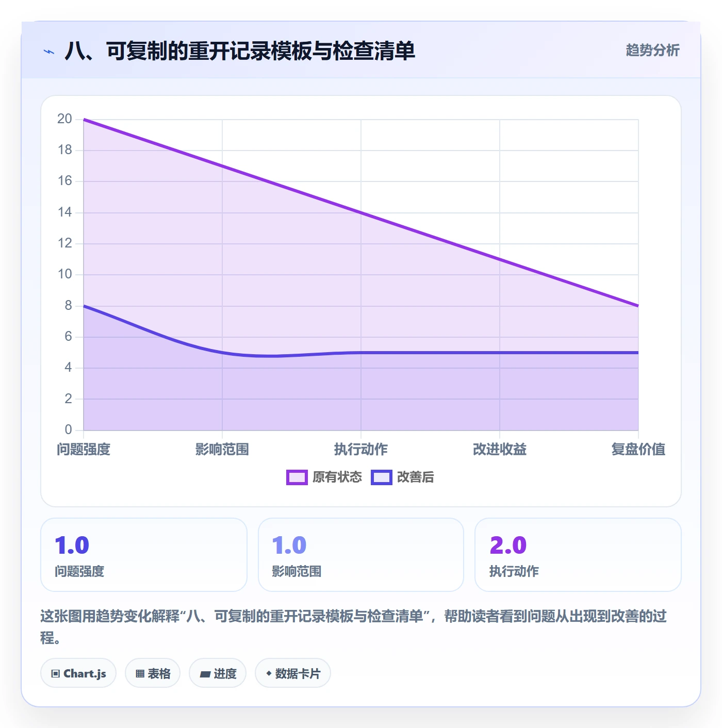The width and height of the screenshot is (722, 728).
Task: Toggle the 改善后 legend swatch
Action: tap(382, 477)
